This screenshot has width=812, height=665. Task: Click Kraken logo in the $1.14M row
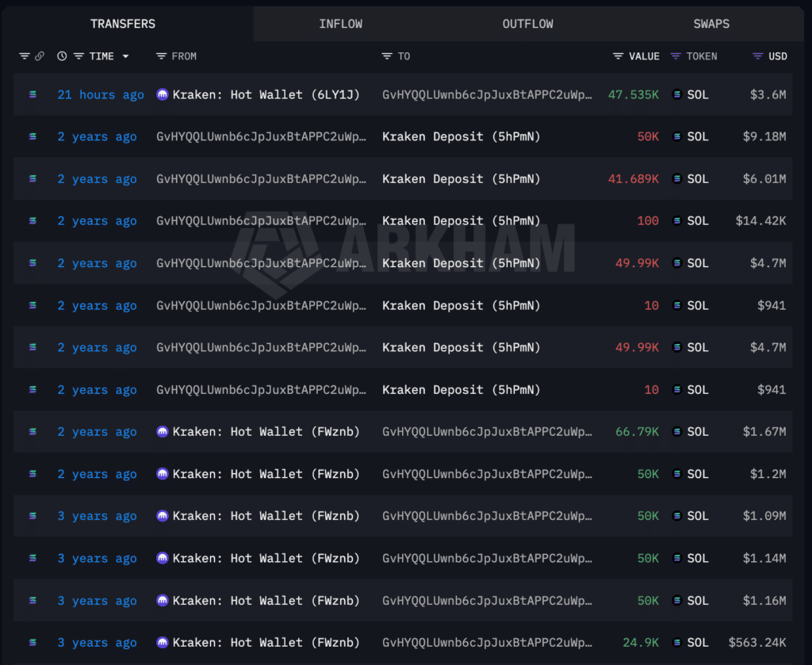[162, 558]
